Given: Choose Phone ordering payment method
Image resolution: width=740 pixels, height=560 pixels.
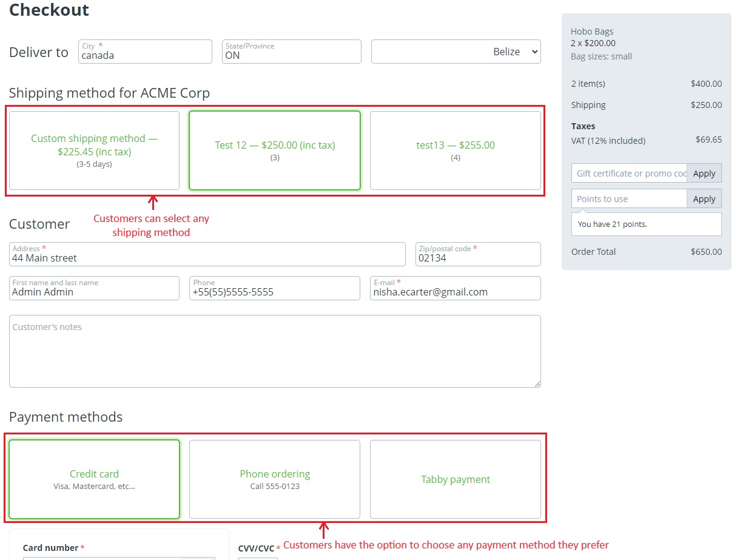Looking at the screenshot, I should click(275, 479).
